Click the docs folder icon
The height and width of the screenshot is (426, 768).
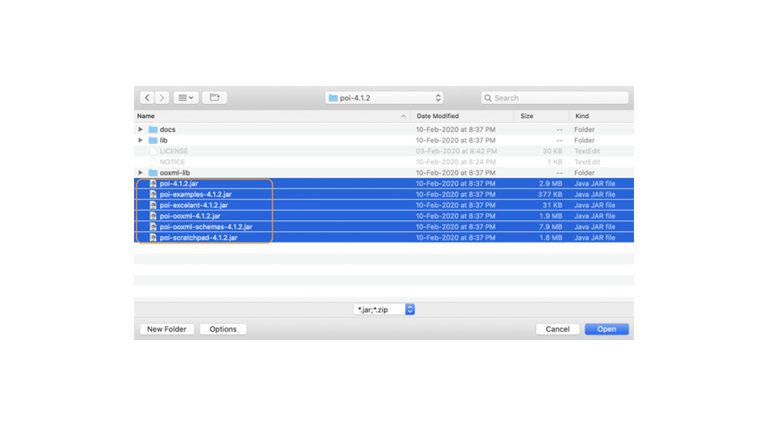153,129
